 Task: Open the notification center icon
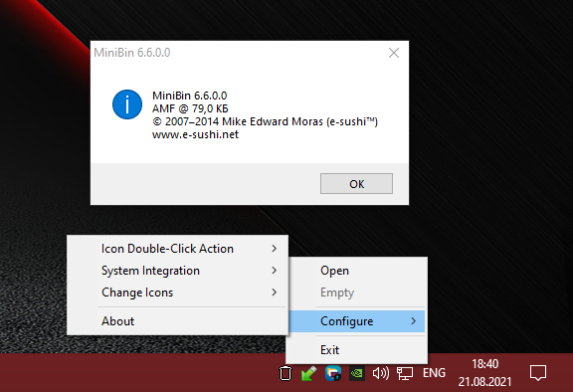click(538, 373)
